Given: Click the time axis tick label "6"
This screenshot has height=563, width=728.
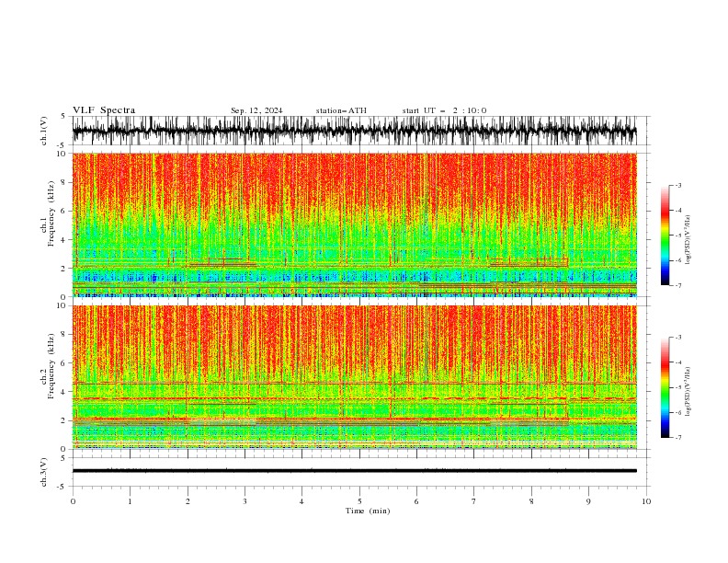Looking at the screenshot, I should [x=416, y=501].
